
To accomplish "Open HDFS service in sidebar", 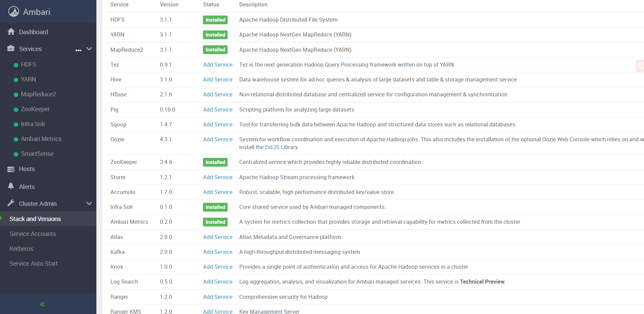I will (x=28, y=65).
